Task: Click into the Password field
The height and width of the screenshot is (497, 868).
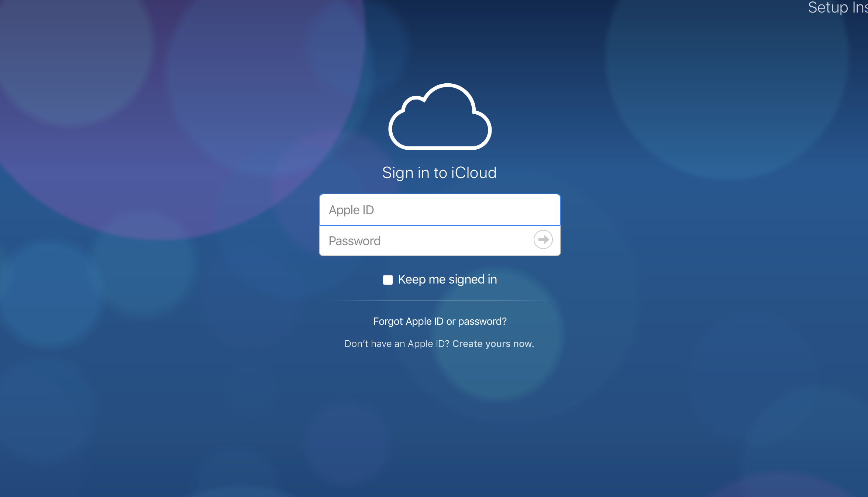Action: click(x=424, y=241)
